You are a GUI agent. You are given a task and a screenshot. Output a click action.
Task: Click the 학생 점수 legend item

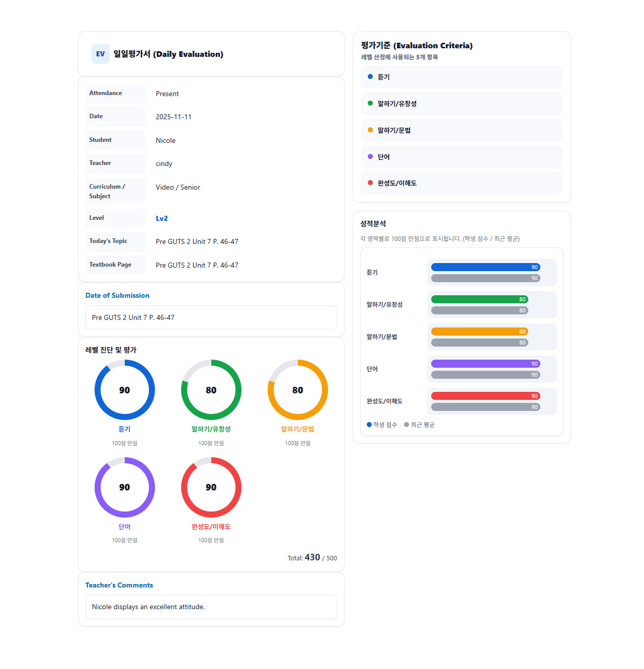tap(382, 425)
